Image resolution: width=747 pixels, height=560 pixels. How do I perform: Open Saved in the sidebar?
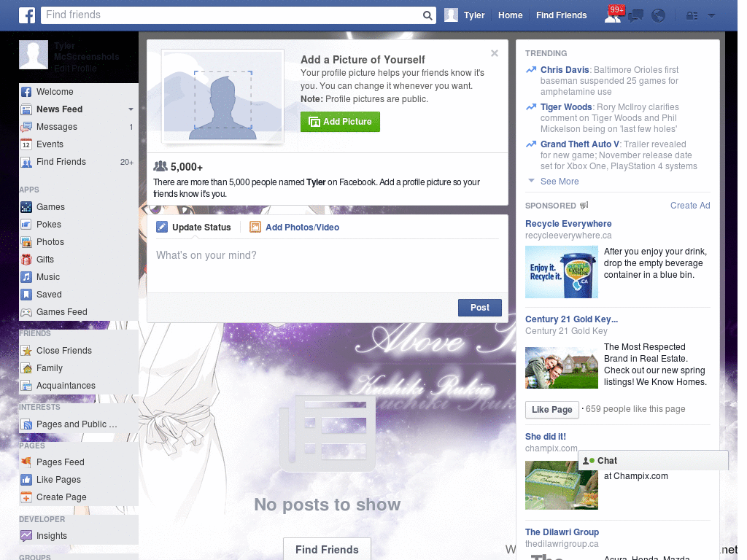pos(79,295)
